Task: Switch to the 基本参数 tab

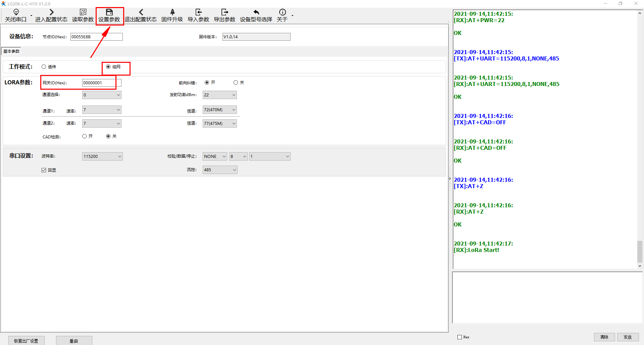Action: coord(11,51)
